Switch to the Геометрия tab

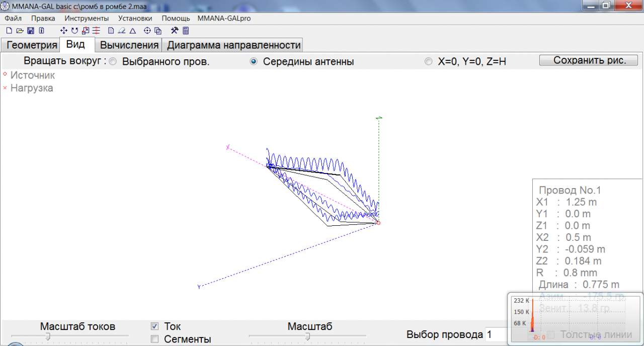[x=32, y=45]
